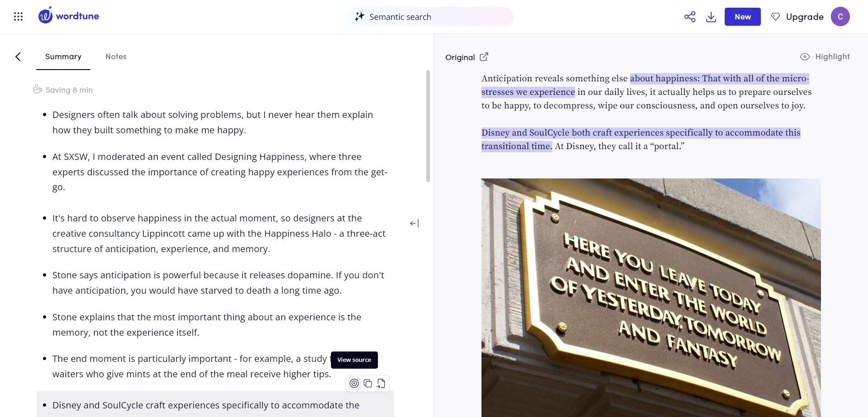Download the summary
The image size is (868, 417).
711,17
